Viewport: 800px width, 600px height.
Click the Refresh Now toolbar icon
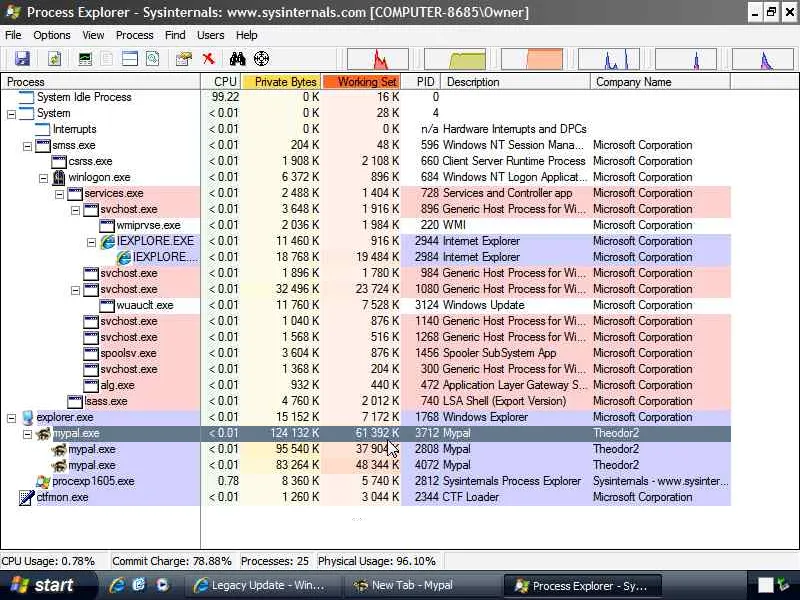[x=55, y=59]
